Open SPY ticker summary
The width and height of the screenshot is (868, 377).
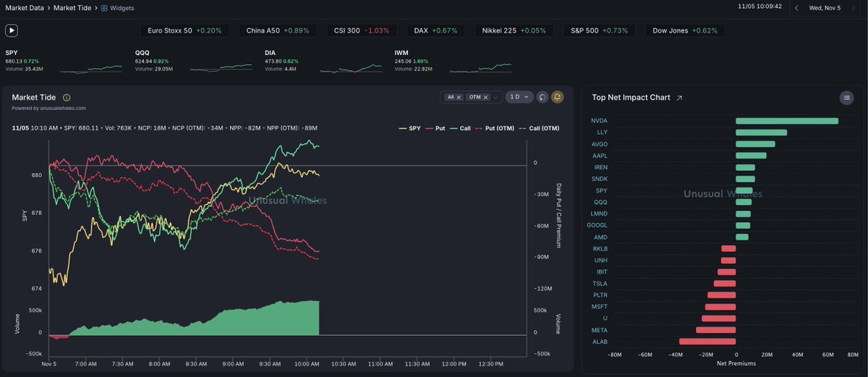[x=24, y=61]
